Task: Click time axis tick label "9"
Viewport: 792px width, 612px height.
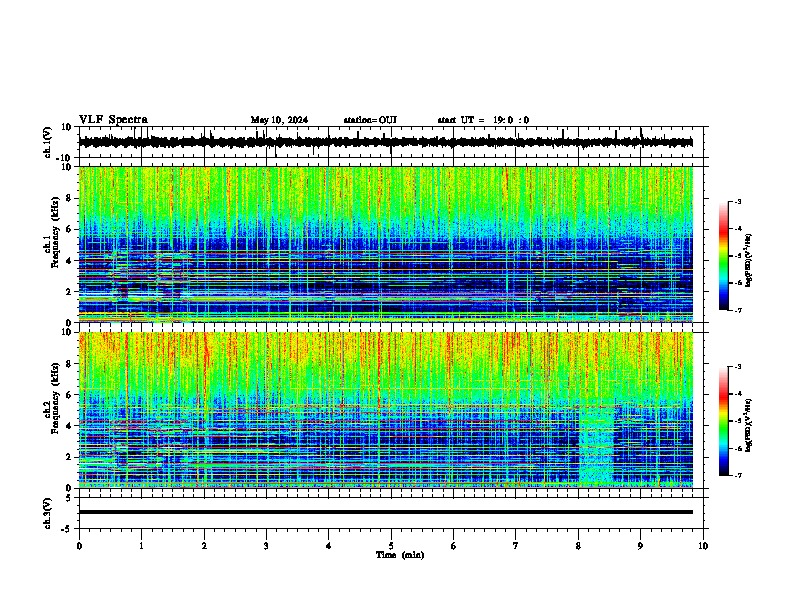Action: (x=640, y=546)
